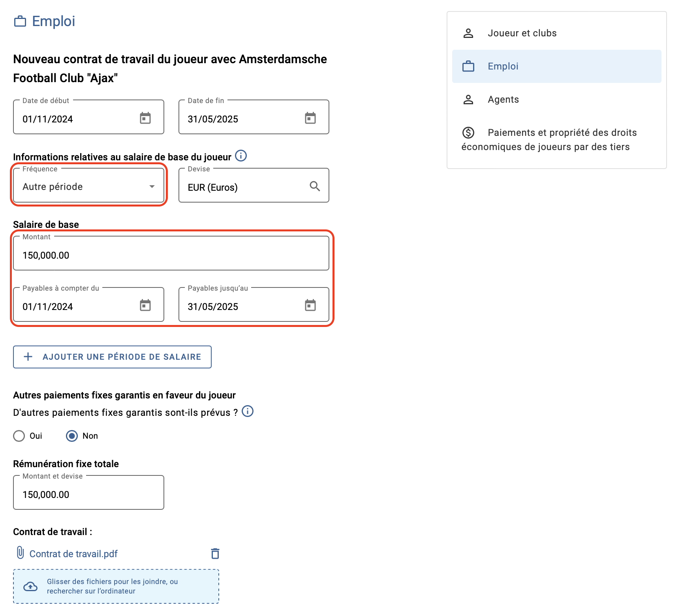
Task: Click the cloud upload icon
Action: coord(30,587)
